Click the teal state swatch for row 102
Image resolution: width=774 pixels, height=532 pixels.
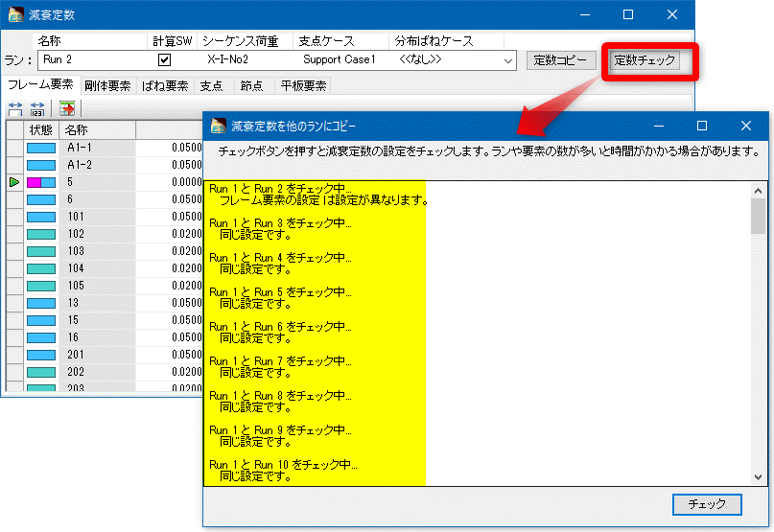(41, 234)
